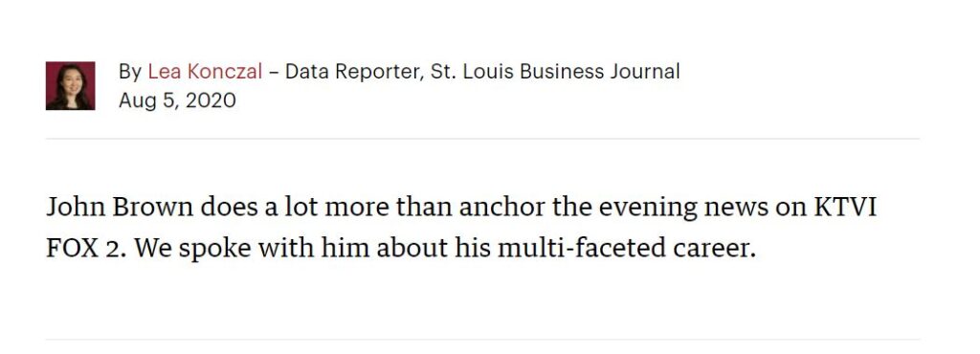Click the horizontal divider below the byline
This screenshot has height=354, width=980.
coord(482,139)
